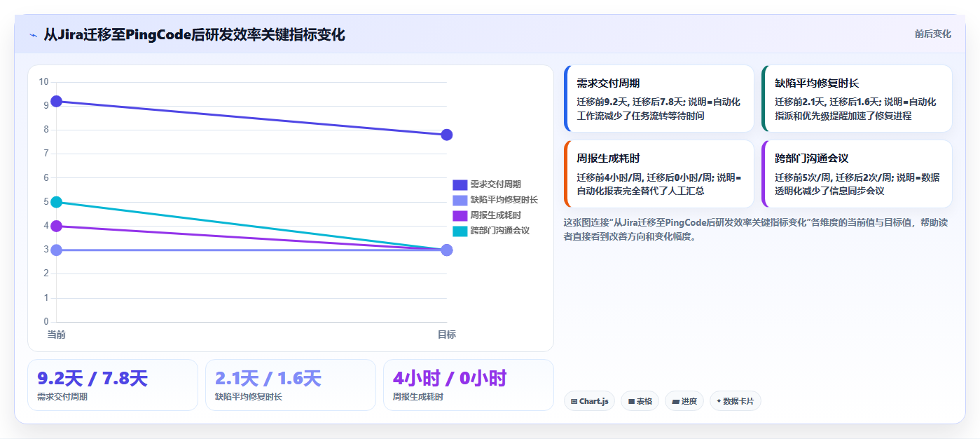Open the 缺陷平均修复时长 detail card
The width and height of the screenshot is (980, 439).
point(857,99)
